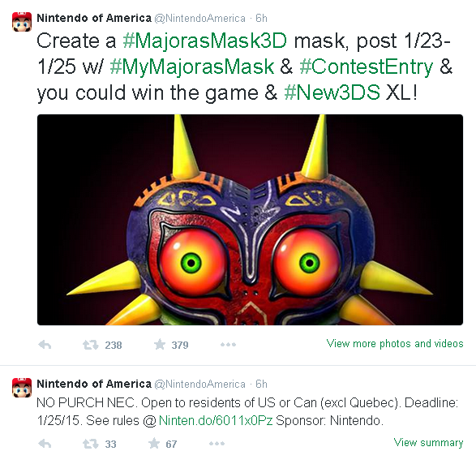
Task: Retweet the Majora's Mask contest tweet
Action: 91,345
